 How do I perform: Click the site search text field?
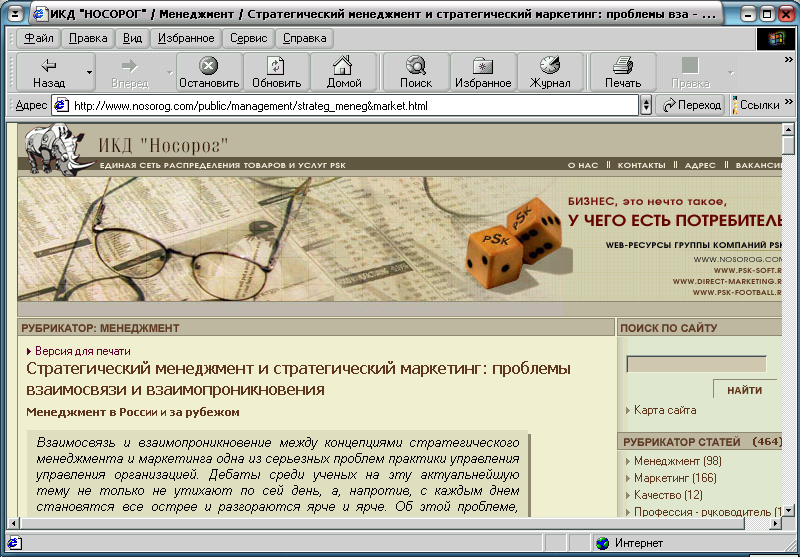pos(696,365)
